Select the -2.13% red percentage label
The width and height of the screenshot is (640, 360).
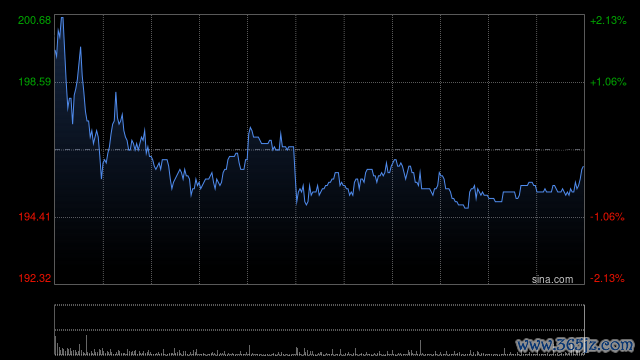click(x=607, y=278)
